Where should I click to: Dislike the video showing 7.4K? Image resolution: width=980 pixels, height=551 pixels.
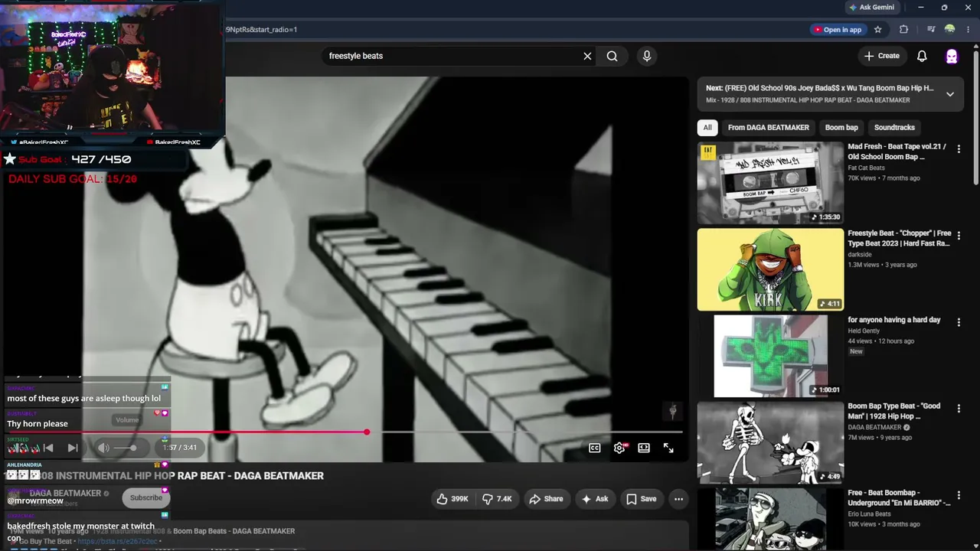[x=496, y=499]
